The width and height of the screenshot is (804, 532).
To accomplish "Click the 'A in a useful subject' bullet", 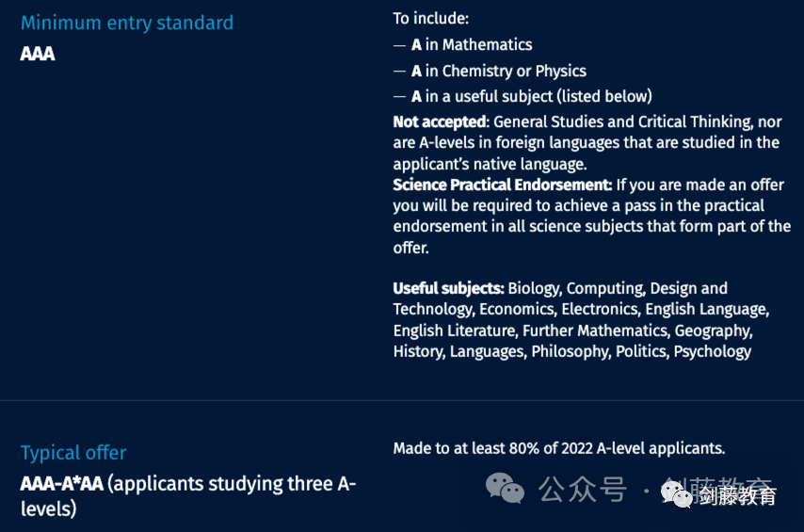I will coord(532,96).
